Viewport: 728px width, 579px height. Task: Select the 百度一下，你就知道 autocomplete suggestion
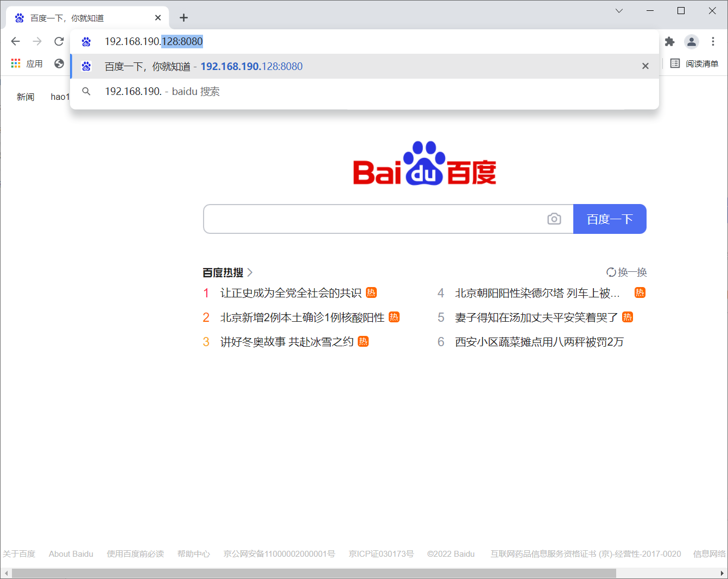(x=364, y=66)
